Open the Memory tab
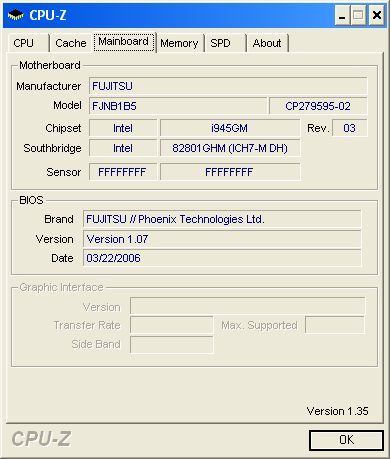Viewport: 391px width, 459px height. click(x=180, y=43)
